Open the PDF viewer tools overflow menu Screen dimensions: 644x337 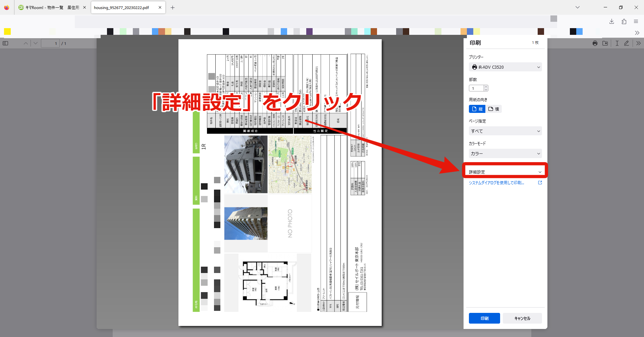point(638,43)
